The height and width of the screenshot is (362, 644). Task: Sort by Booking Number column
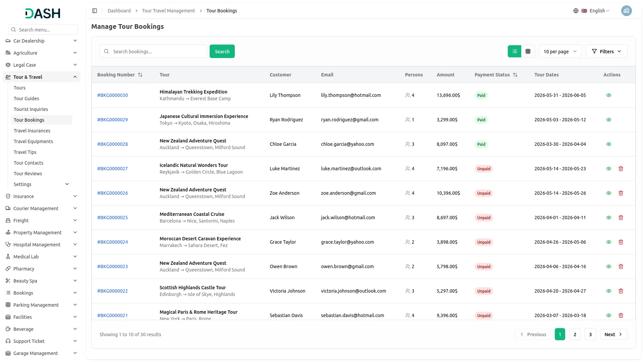click(140, 75)
